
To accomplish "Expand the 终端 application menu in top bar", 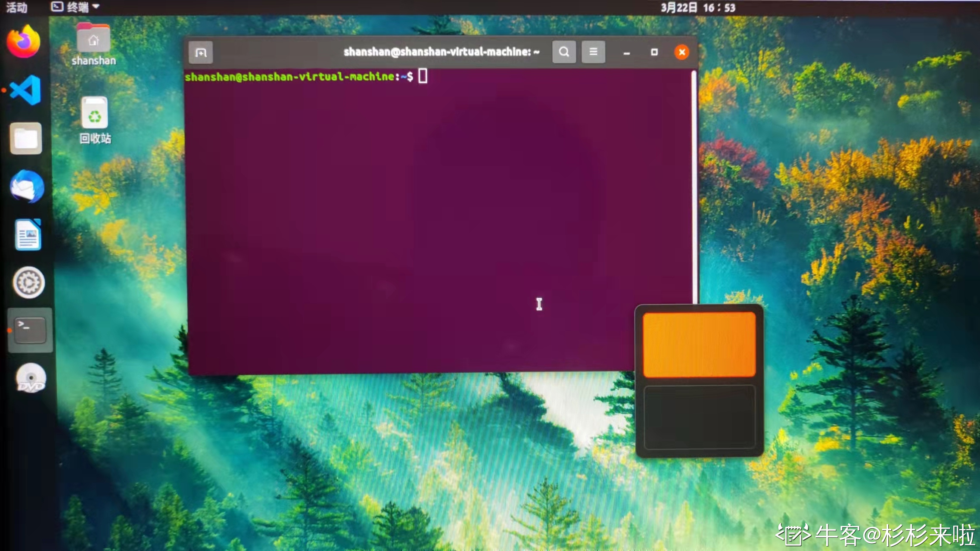I will (77, 7).
